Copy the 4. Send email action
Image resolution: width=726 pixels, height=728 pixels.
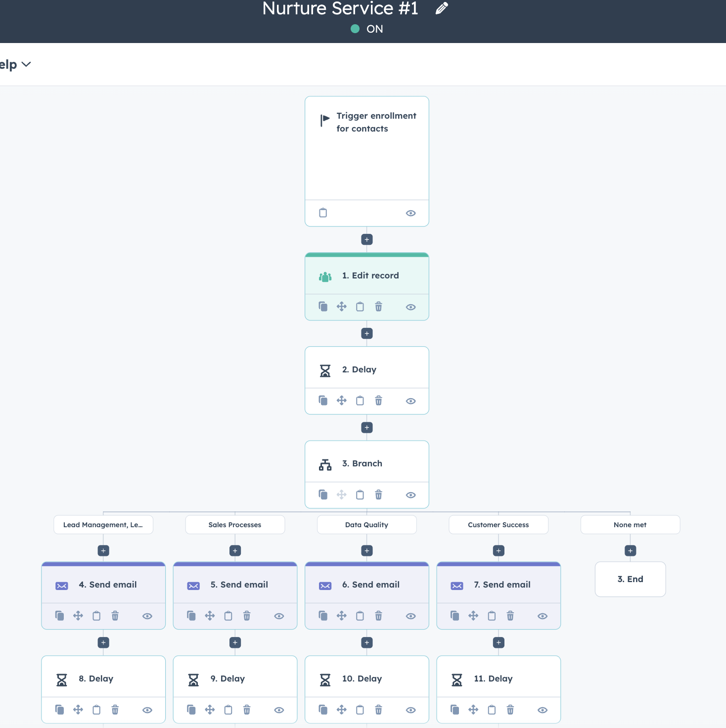point(59,616)
